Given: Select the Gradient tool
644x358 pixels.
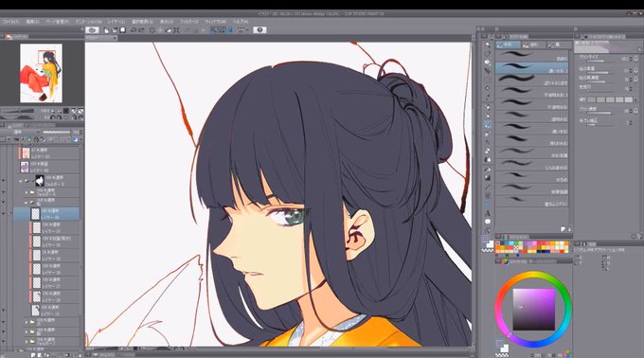Looking at the screenshot, I should coord(488,178).
